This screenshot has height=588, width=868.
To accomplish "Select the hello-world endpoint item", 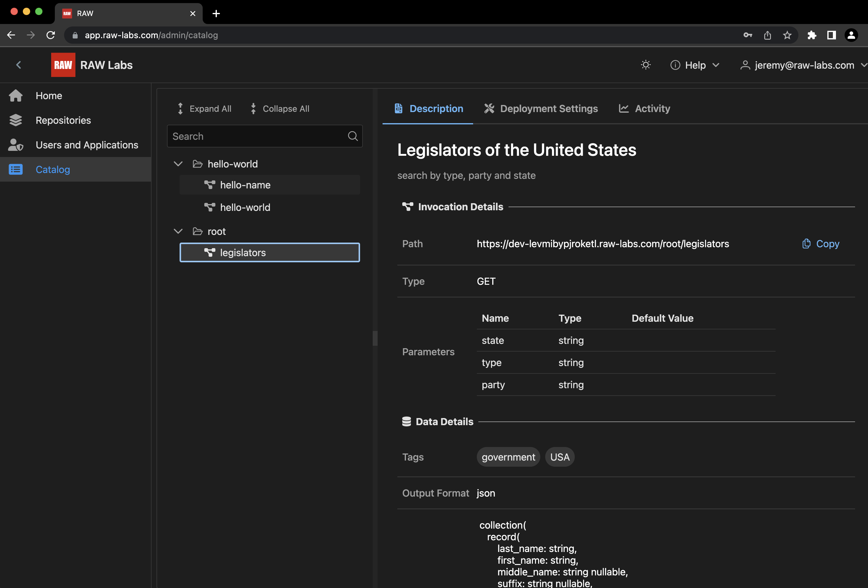I will tap(270, 207).
